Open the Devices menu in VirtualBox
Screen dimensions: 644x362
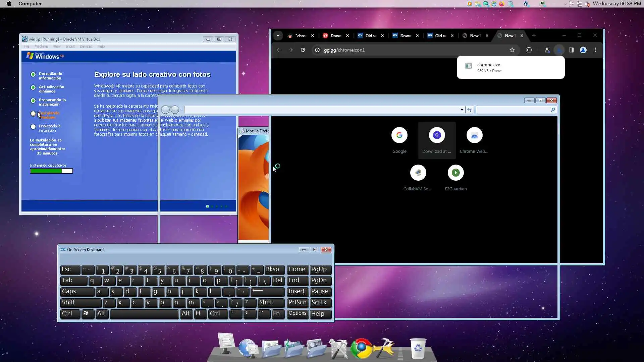[x=86, y=46]
